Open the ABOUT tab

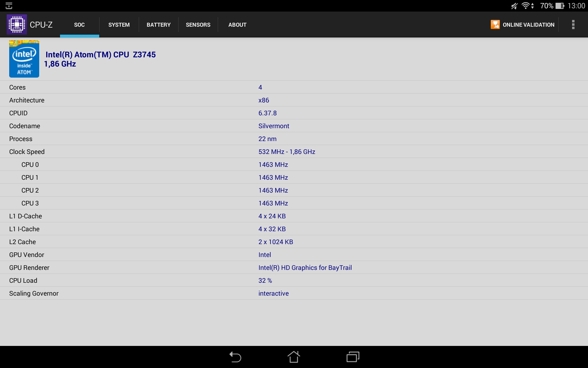coord(237,25)
